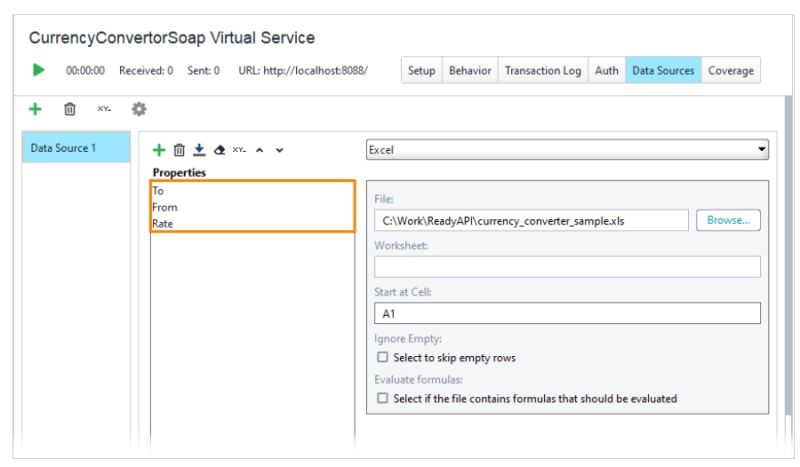Enable the evaluate formulas checkbox

383,398
